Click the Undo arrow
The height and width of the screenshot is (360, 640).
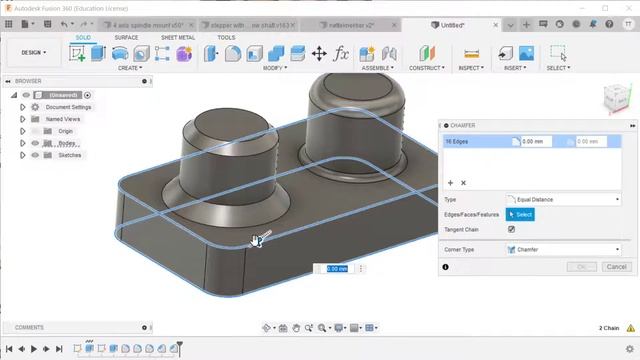point(64,24)
